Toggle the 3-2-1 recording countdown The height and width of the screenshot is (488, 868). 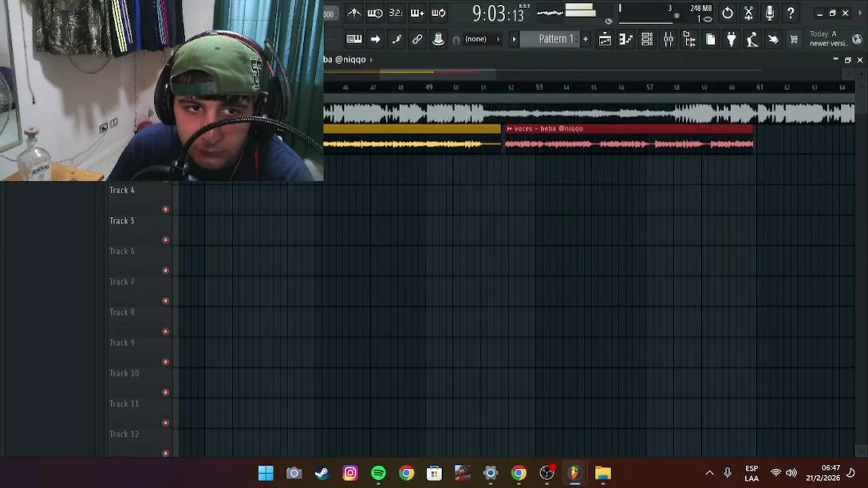[396, 13]
